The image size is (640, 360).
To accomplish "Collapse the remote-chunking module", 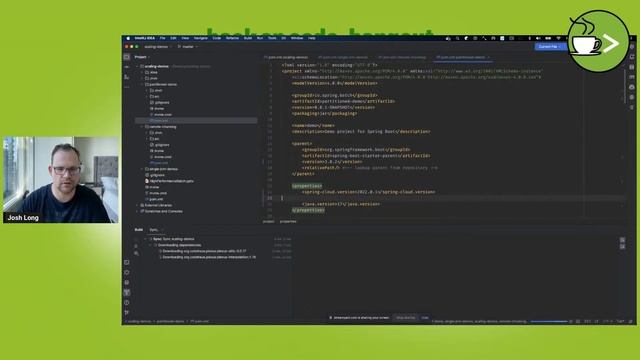I will click(x=142, y=127).
